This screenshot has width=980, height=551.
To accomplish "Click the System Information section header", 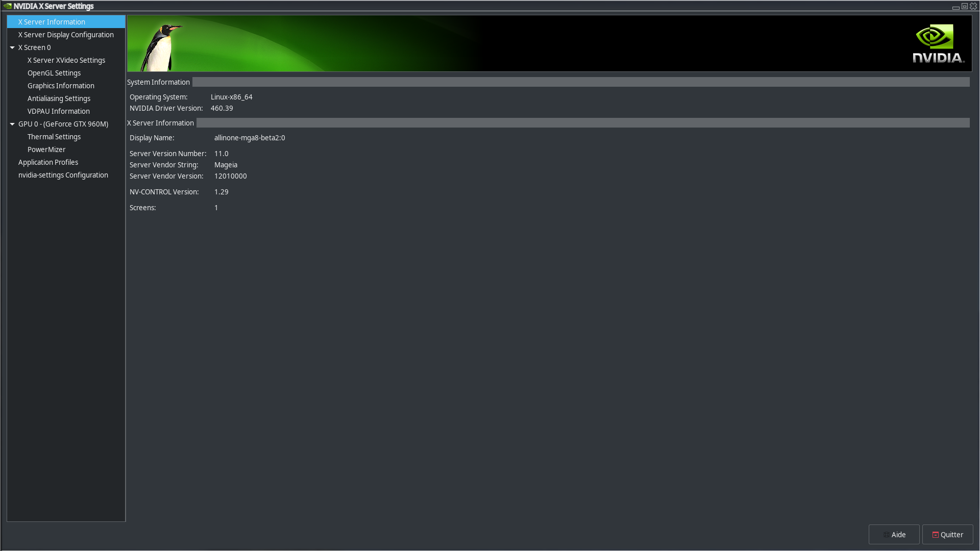I will 158,82.
